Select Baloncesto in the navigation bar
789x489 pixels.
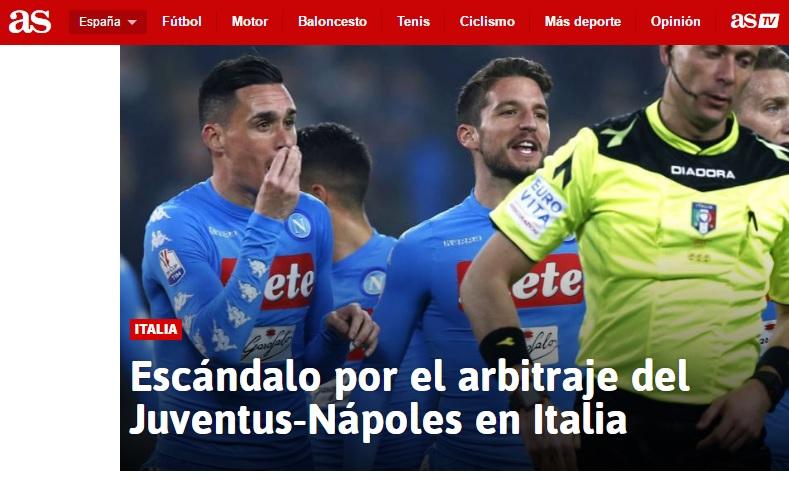click(332, 22)
